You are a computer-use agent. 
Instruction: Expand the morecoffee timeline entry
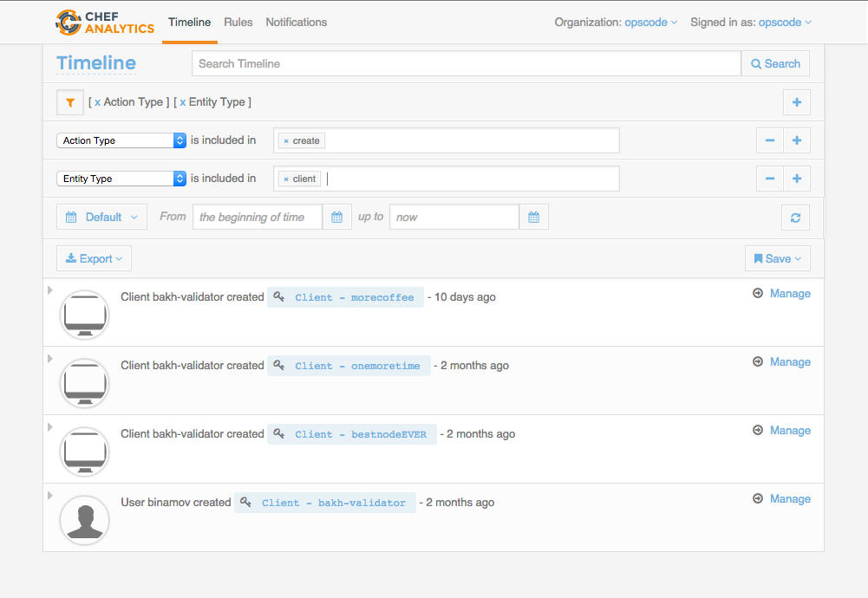pos(50,290)
